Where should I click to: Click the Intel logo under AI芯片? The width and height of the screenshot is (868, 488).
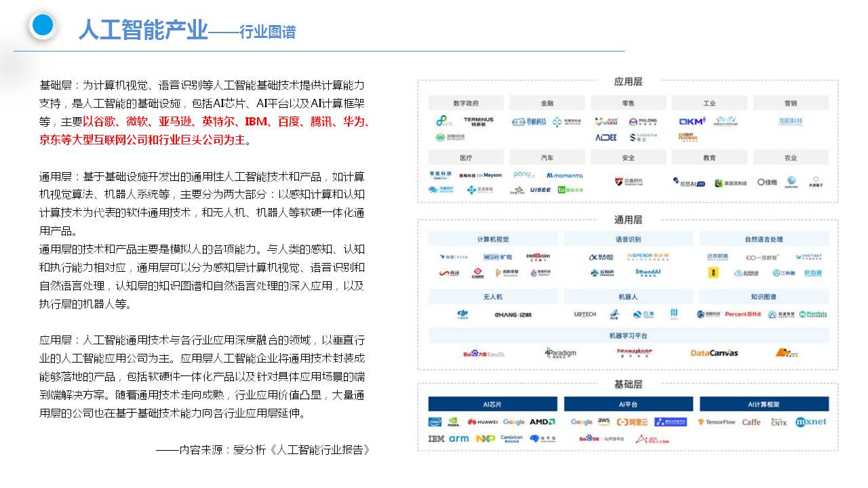pos(435,422)
